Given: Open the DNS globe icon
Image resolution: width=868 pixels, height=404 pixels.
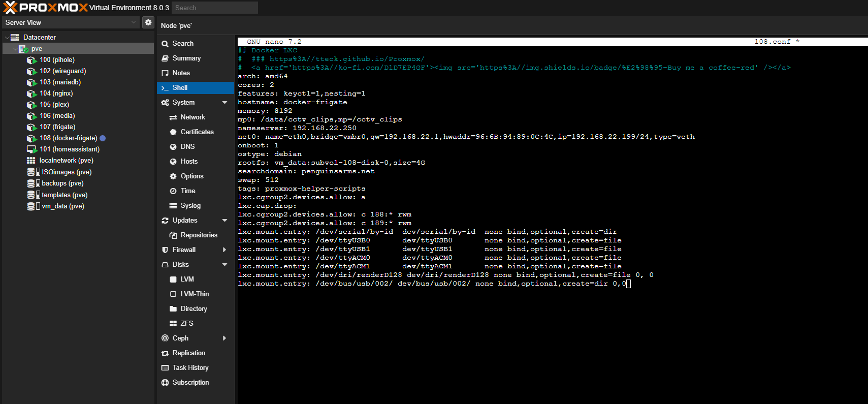Looking at the screenshot, I should [173, 147].
